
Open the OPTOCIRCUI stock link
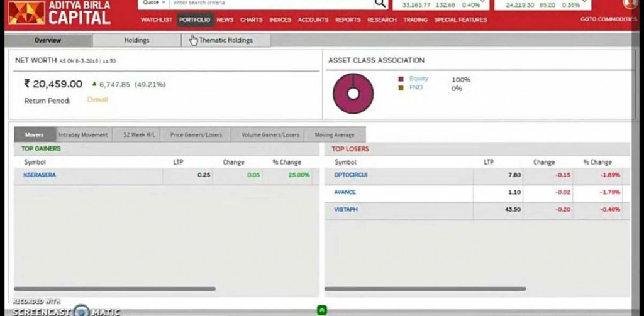pyautogui.click(x=351, y=175)
